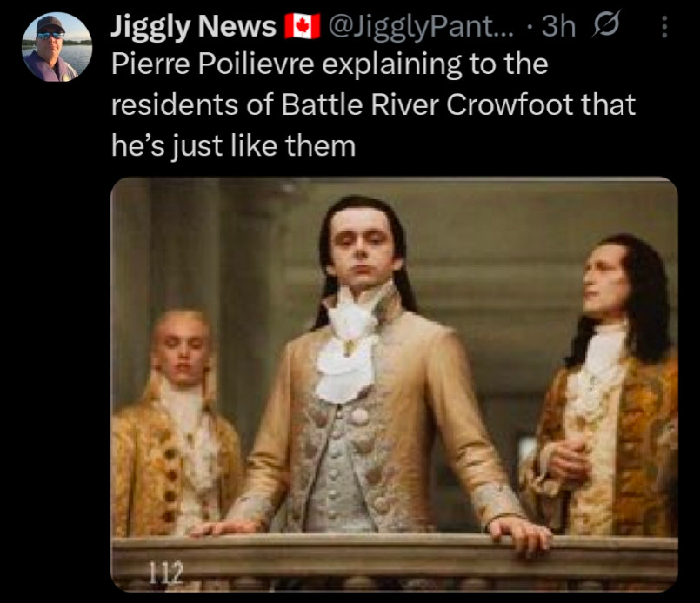The height and width of the screenshot is (603, 700).
Task: Click the Canadian flag emoji in the name
Action: [x=303, y=26]
